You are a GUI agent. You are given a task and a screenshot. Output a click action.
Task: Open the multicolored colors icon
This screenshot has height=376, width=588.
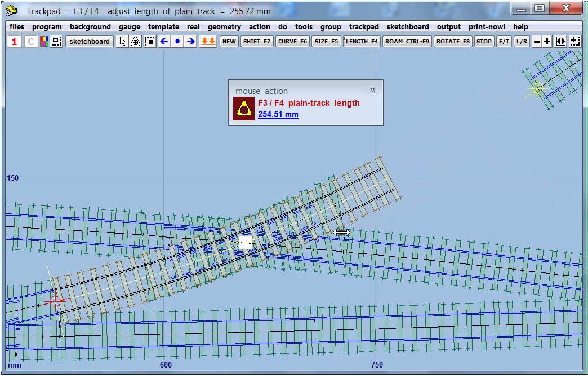pos(44,41)
